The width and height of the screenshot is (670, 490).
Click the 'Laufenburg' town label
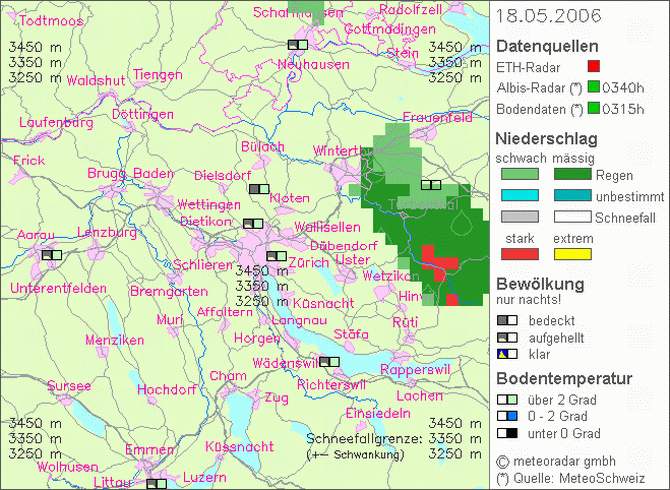[x=56, y=123]
